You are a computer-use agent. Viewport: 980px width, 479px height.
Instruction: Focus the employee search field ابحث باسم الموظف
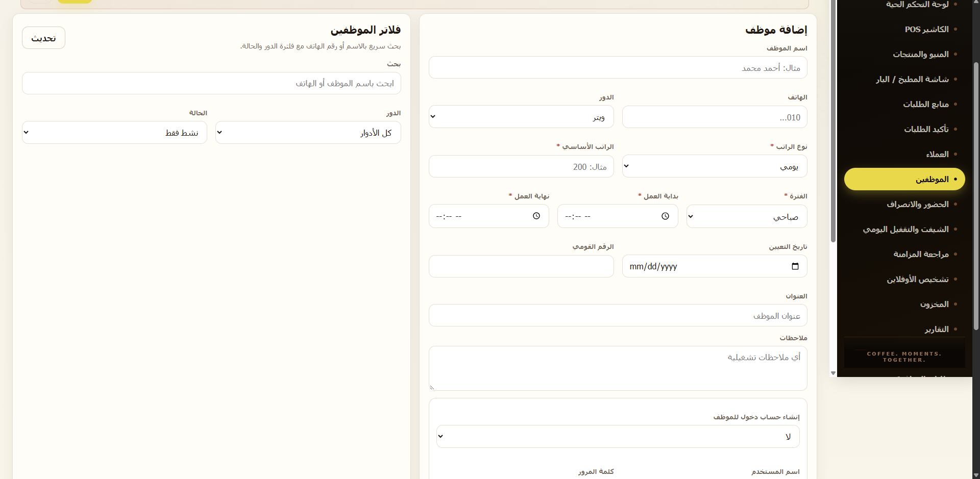click(x=211, y=83)
